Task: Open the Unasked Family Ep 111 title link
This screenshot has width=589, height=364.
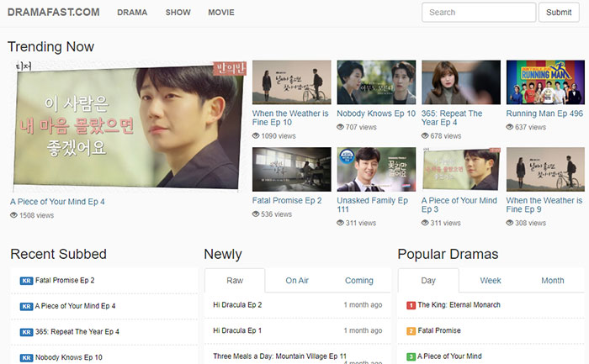Action: 372,205
